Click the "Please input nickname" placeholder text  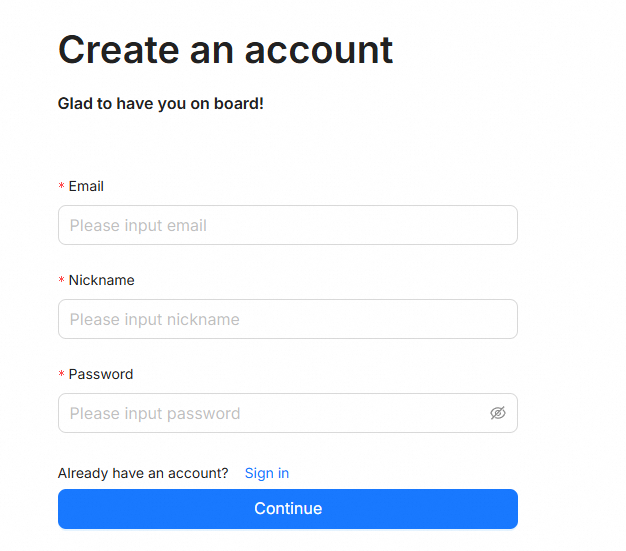point(154,319)
